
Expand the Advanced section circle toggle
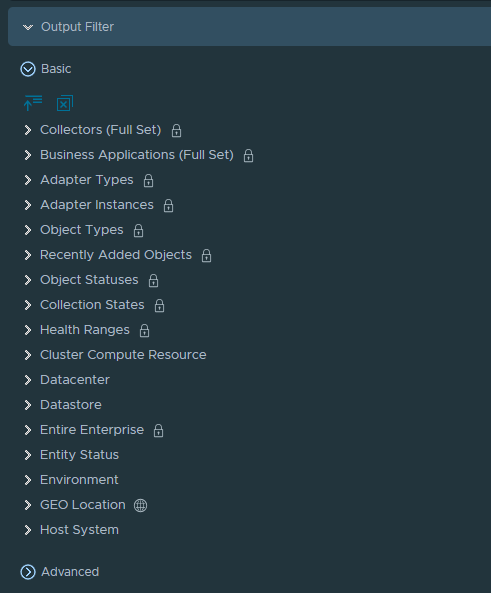click(x=28, y=572)
